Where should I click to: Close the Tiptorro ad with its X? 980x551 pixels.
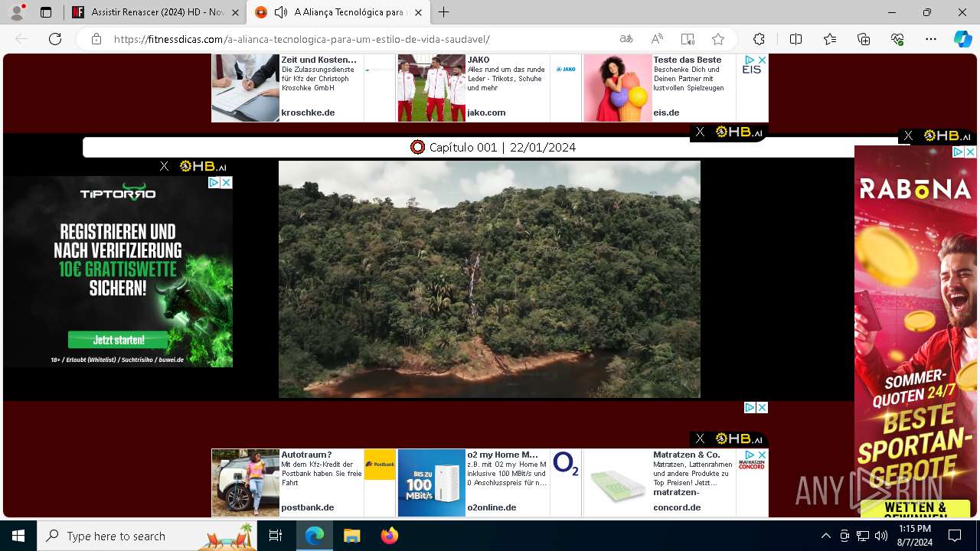pyautogui.click(x=227, y=182)
